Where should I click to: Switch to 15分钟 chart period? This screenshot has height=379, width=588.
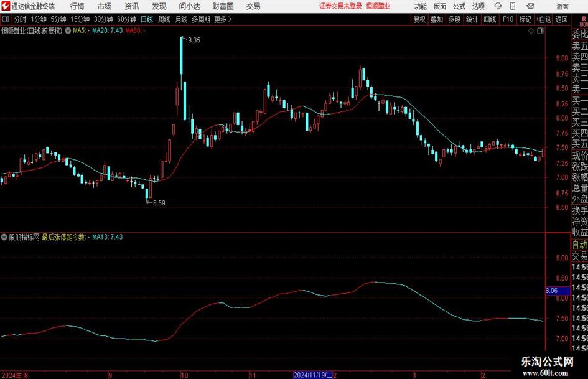click(x=80, y=19)
